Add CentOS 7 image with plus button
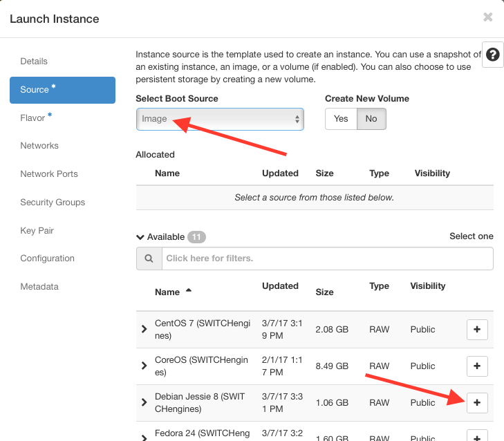Viewport: 504px width, 441px height. [477, 330]
